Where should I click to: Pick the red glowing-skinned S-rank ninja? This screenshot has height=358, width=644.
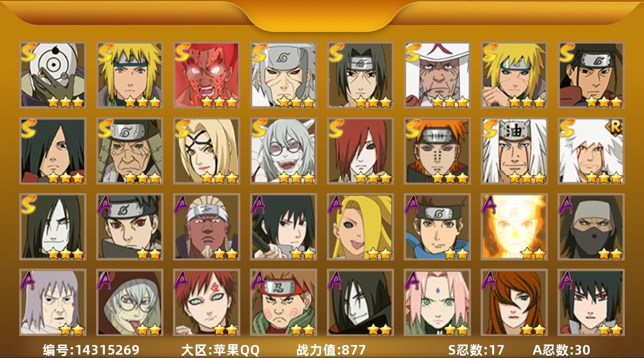tap(207, 74)
